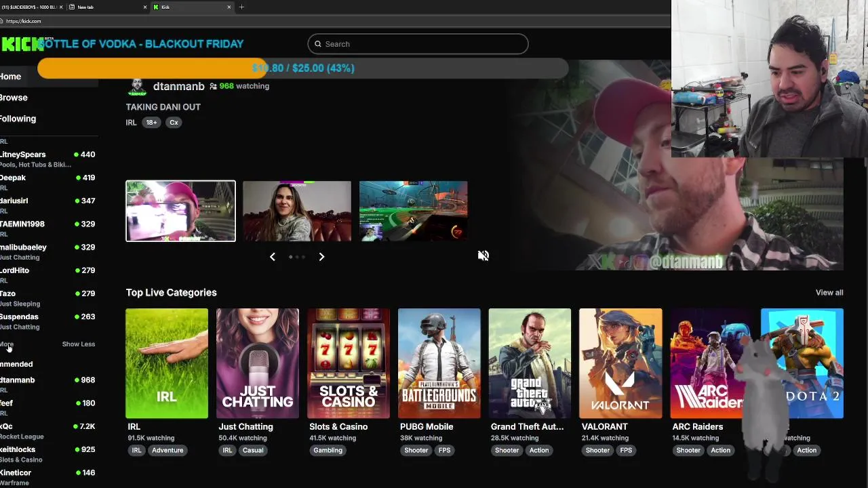
Task: Open the Grand Theft Auto category card
Action: 530,363
